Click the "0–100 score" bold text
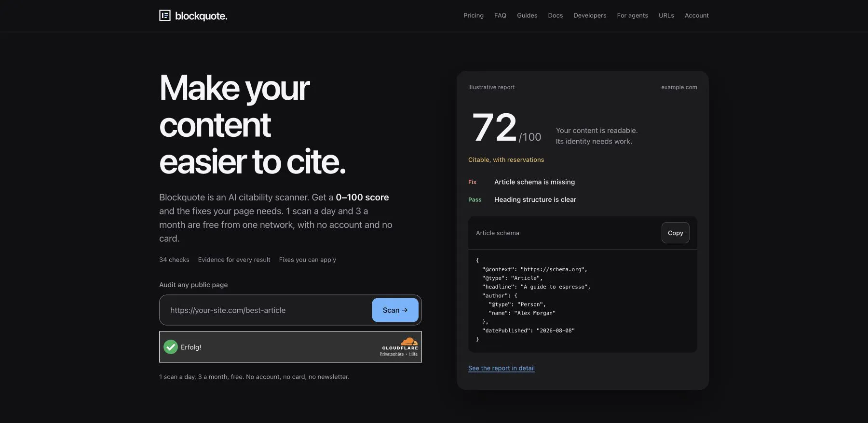The width and height of the screenshot is (868, 423). pos(362,198)
